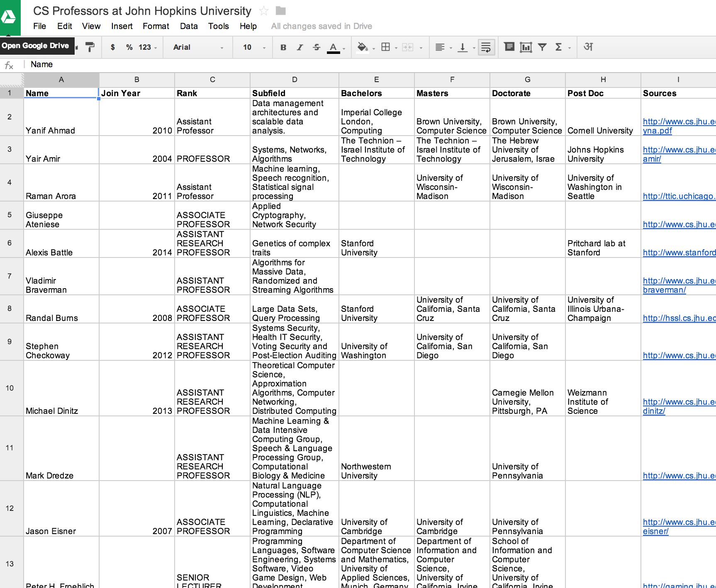Viewport: 716px width, 588px height.
Task: Select column D header
Action: point(295,80)
